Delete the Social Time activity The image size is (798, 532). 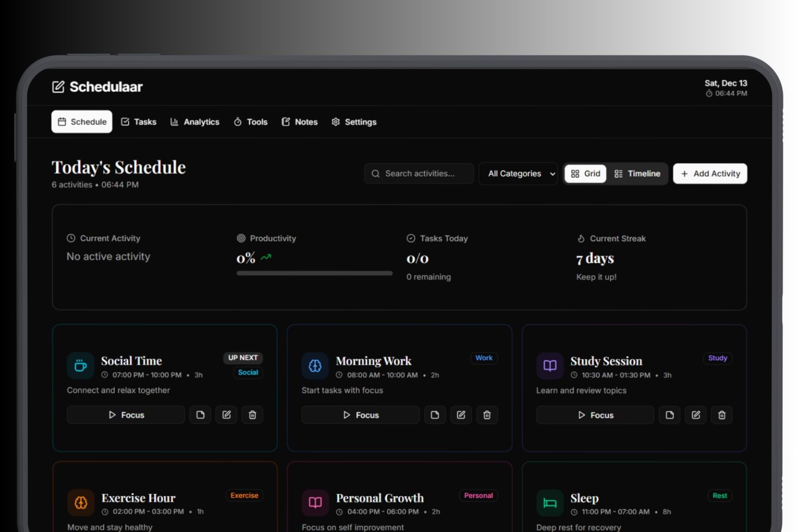(252, 415)
